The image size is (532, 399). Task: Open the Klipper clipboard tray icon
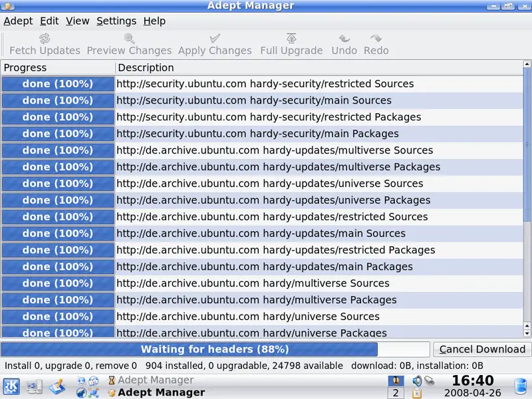417,393
